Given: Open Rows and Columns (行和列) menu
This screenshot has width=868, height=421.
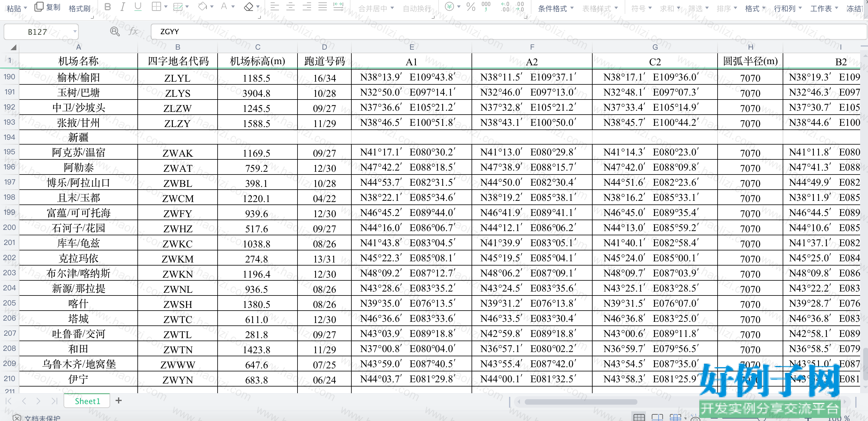Looking at the screenshot, I should point(787,8).
